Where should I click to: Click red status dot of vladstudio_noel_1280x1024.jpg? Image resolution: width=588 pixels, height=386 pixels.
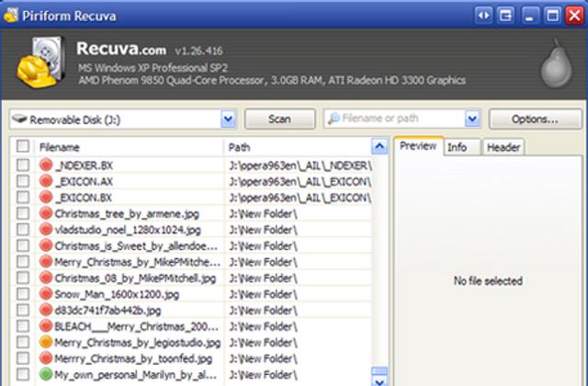[46, 230]
